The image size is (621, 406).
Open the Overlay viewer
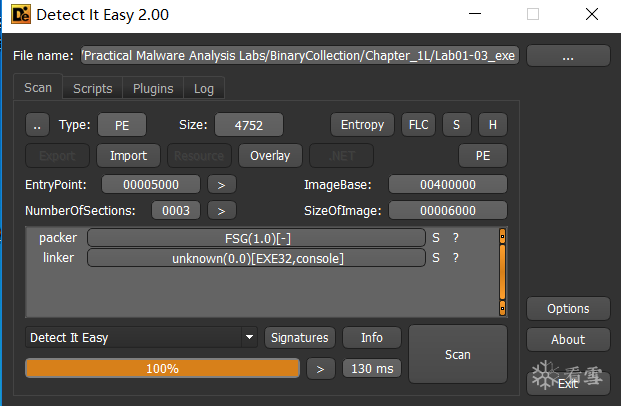(270, 156)
